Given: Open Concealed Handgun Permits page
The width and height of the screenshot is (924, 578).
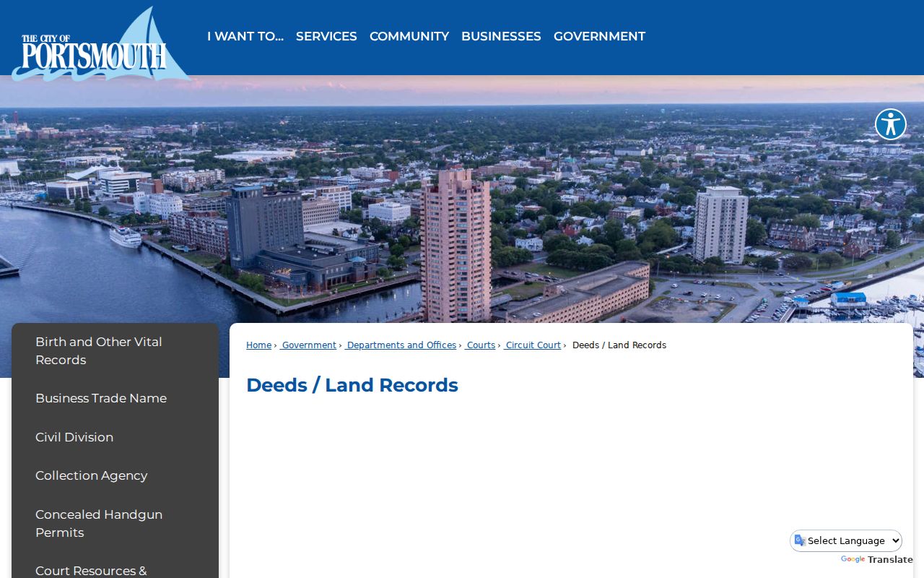Looking at the screenshot, I should click(x=115, y=523).
